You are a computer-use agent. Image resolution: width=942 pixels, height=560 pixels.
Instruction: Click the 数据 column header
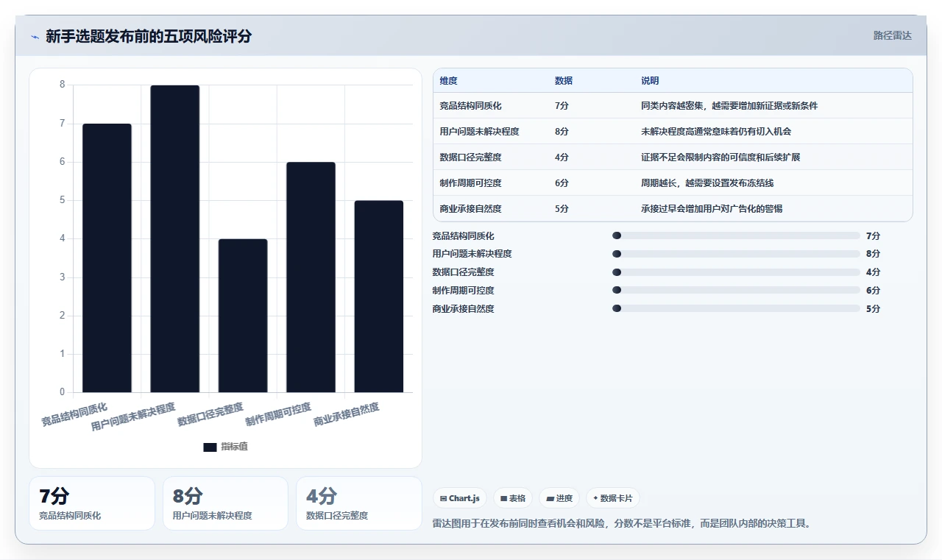click(x=564, y=81)
